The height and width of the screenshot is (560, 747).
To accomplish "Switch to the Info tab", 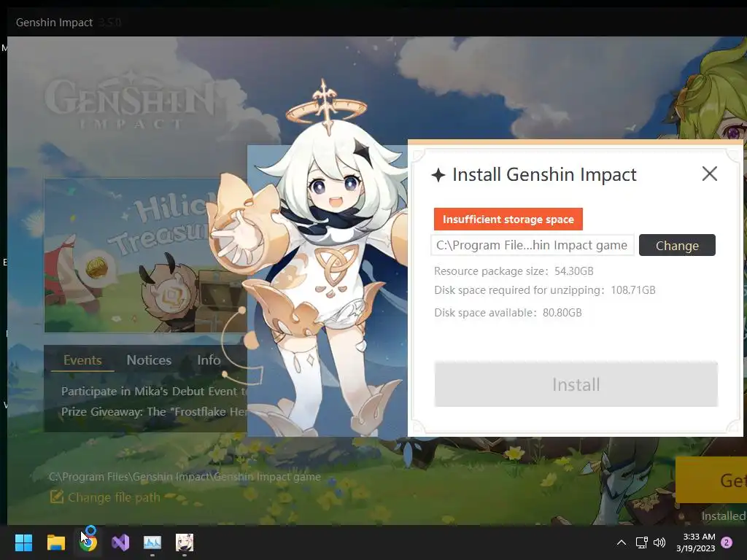I will tap(209, 360).
